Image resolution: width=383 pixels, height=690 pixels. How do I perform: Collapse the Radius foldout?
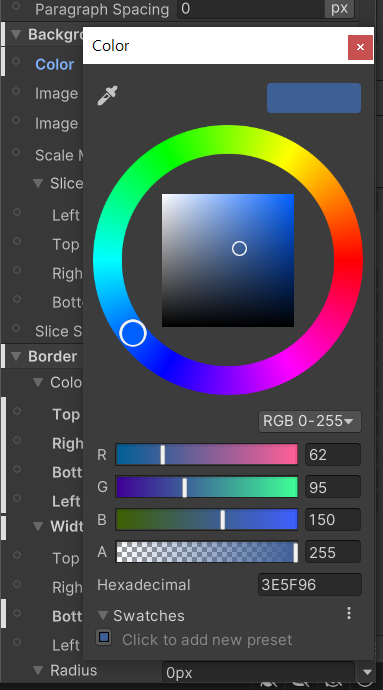pos(38,670)
